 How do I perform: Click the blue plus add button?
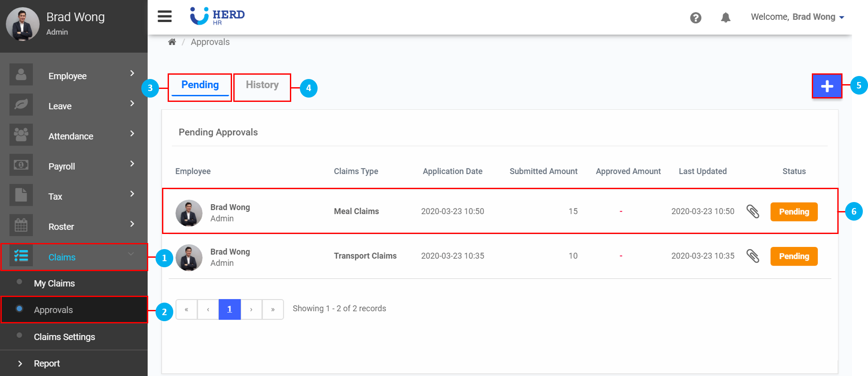[x=827, y=86]
